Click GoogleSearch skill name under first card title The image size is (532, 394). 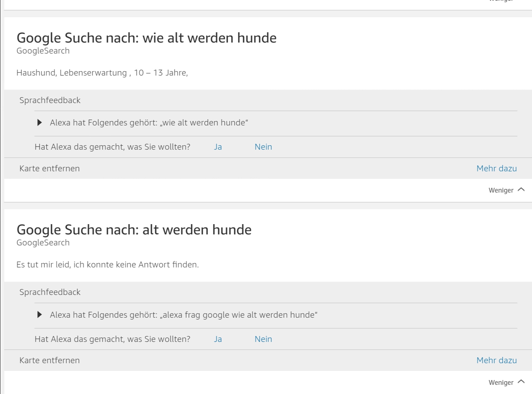tap(43, 51)
